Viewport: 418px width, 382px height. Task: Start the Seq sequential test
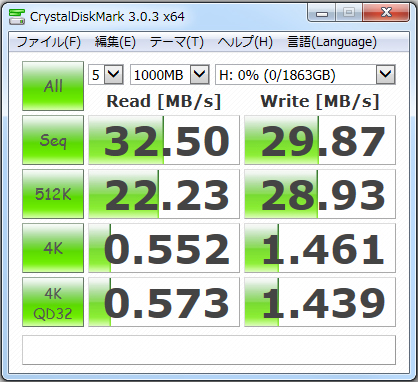pyautogui.click(x=53, y=140)
